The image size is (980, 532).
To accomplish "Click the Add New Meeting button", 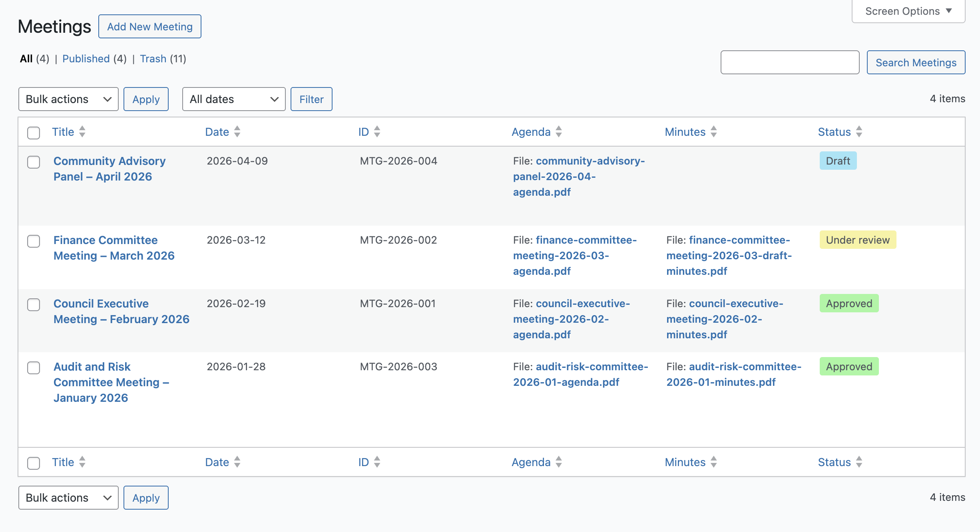I will point(150,26).
